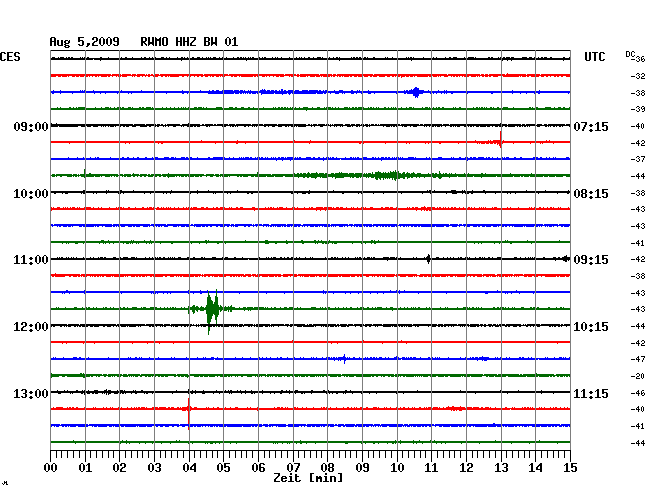Click the large green seismic event near minute 04

[212, 310]
